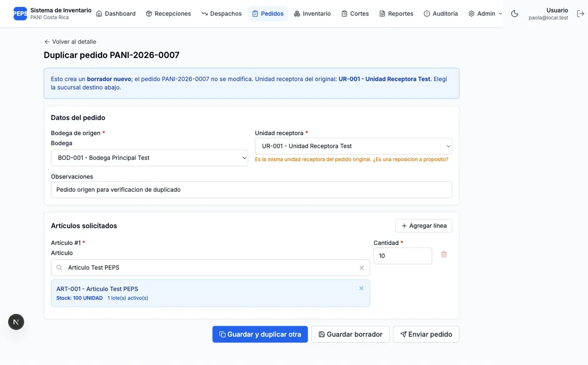Open the Dashboard page

[116, 13]
